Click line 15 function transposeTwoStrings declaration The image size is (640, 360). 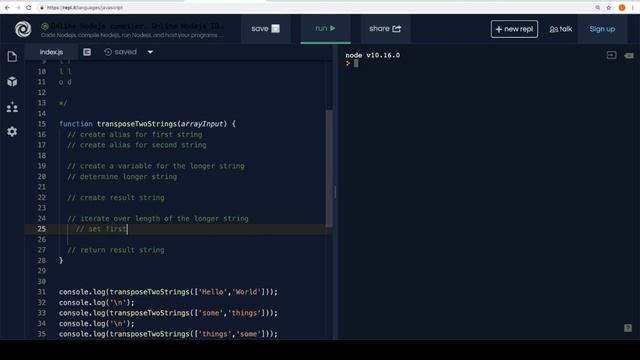[147, 124]
